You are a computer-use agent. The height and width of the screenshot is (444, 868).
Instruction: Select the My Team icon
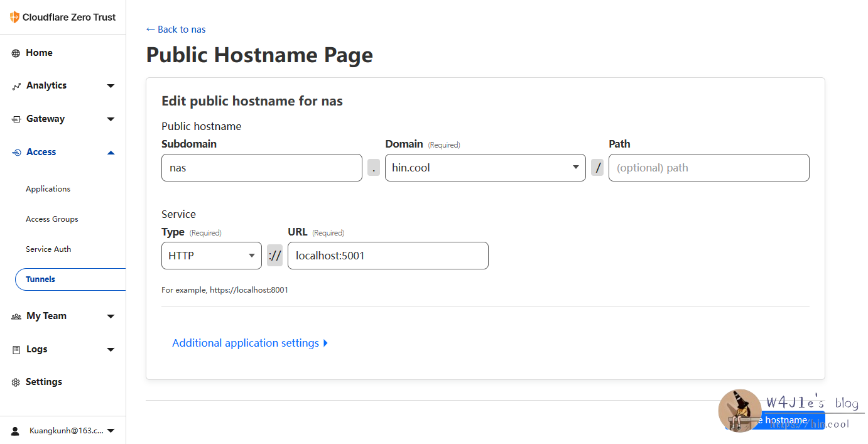(16, 316)
